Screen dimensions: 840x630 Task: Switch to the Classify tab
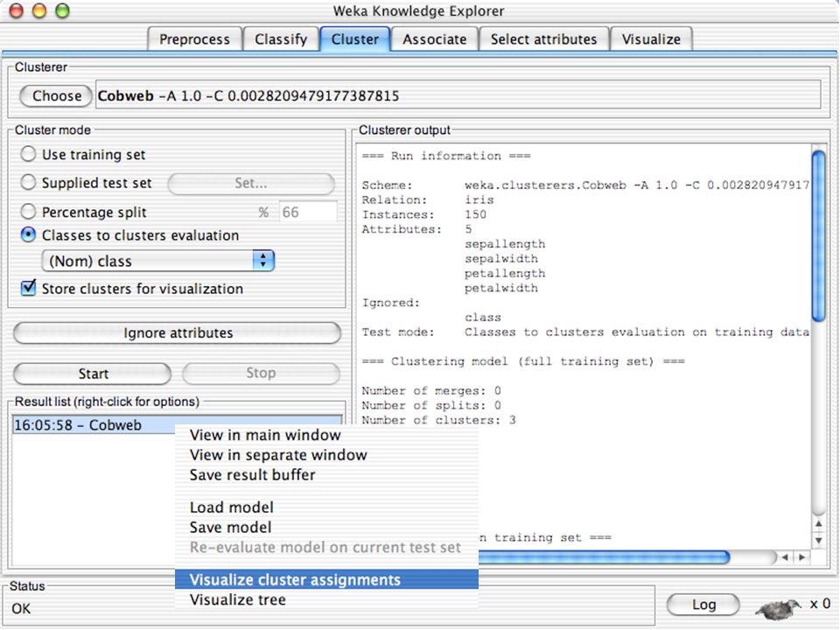tap(281, 39)
